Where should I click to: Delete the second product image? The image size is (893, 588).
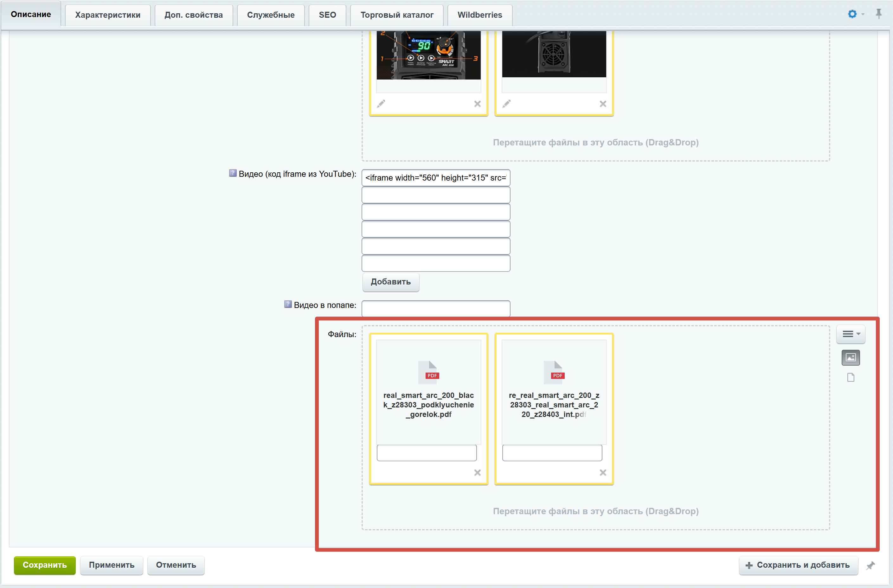(x=603, y=104)
